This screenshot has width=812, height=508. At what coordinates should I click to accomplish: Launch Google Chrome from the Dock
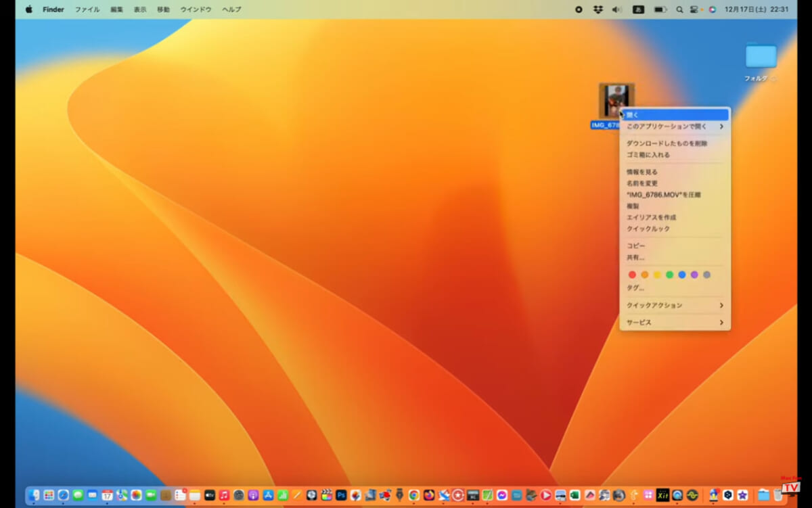pyautogui.click(x=414, y=495)
